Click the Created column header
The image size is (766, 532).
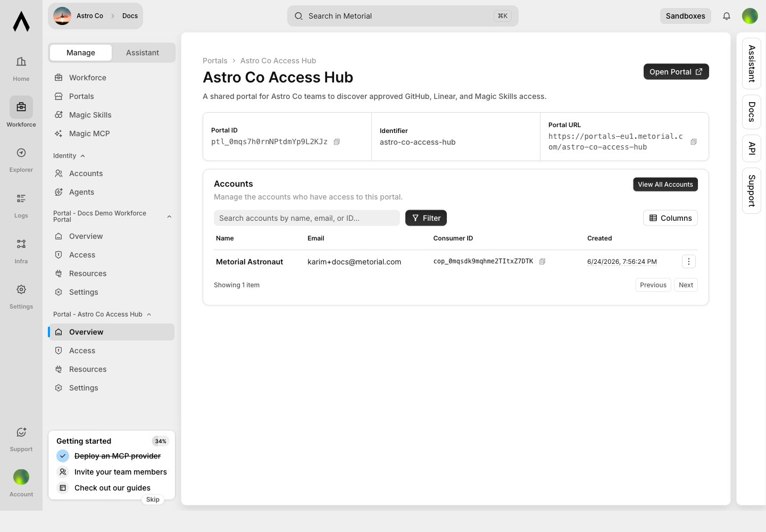coord(600,238)
